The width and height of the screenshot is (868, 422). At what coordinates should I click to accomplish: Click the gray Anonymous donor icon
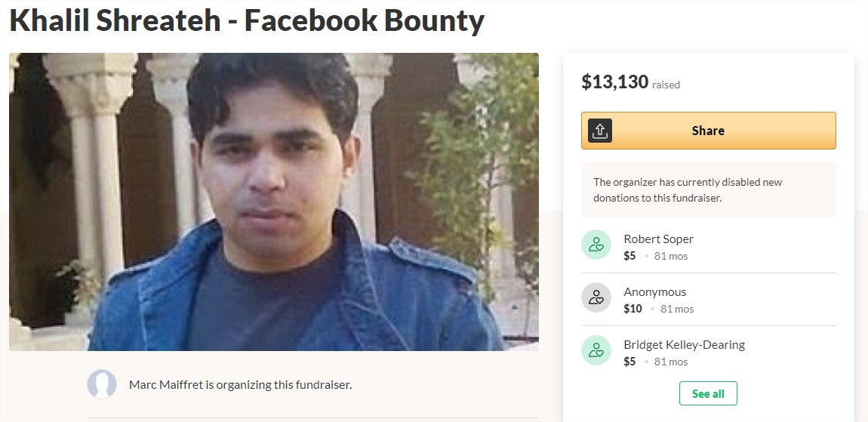click(x=596, y=297)
